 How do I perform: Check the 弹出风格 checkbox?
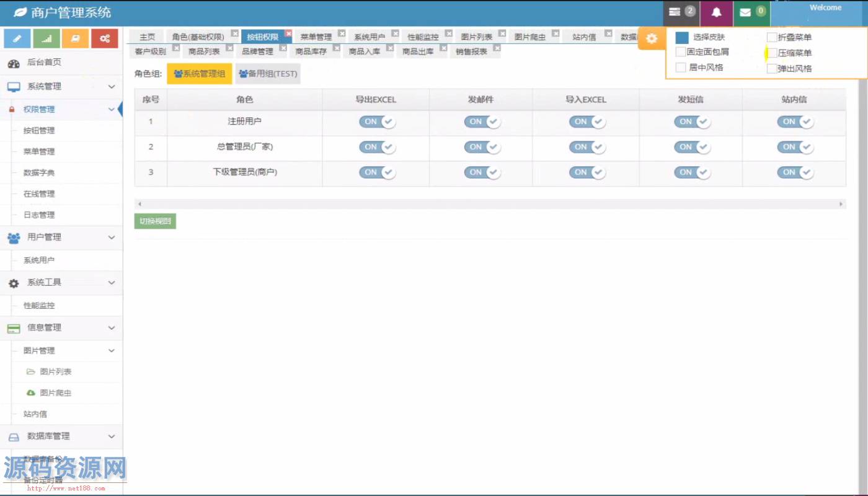(x=772, y=69)
